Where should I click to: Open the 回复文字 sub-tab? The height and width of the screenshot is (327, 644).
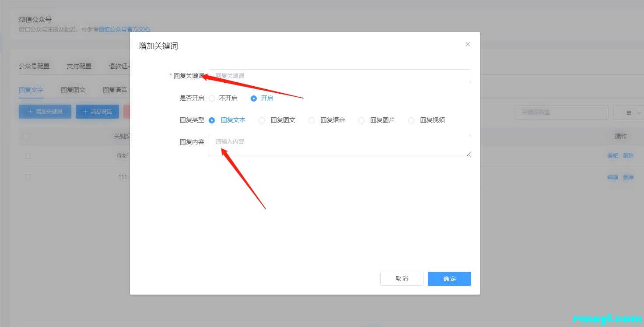point(31,90)
